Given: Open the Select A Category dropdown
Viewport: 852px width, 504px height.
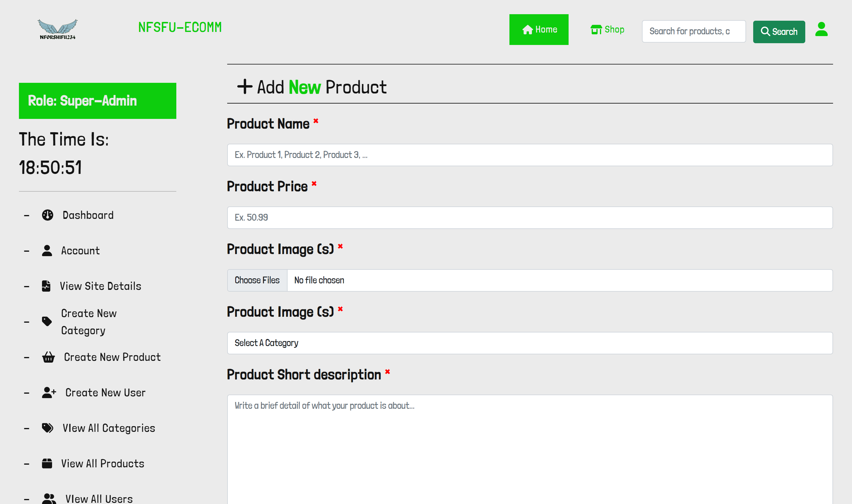Looking at the screenshot, I should (x=530, y=343).
